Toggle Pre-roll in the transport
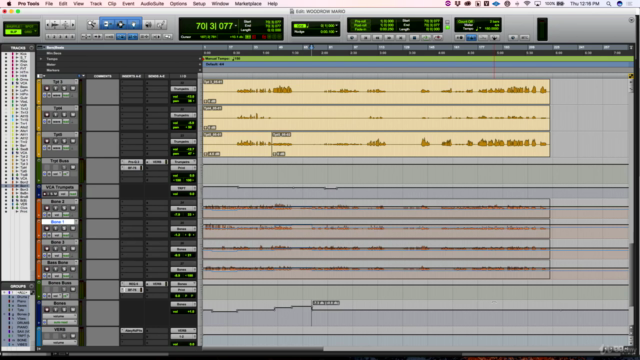The width and height of the screenshot is (640, 360). 360,21
